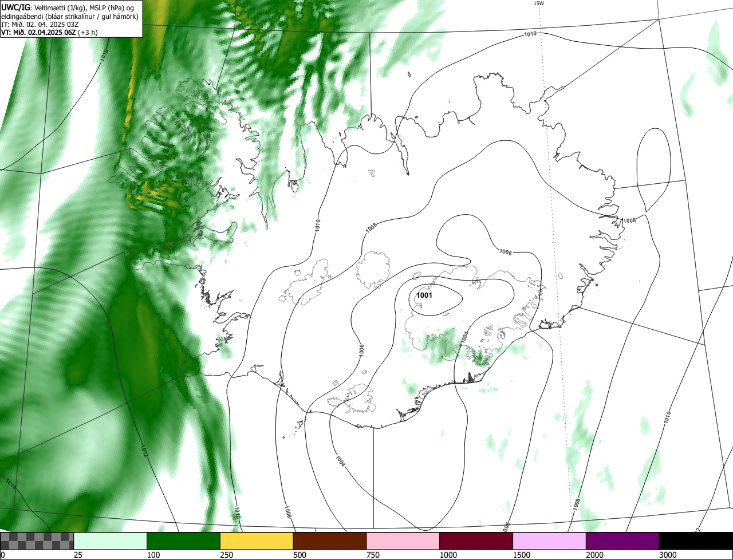Click the IT initialization time 03Z line
Viewport: 733px width, 560px height.
(39, 24)
